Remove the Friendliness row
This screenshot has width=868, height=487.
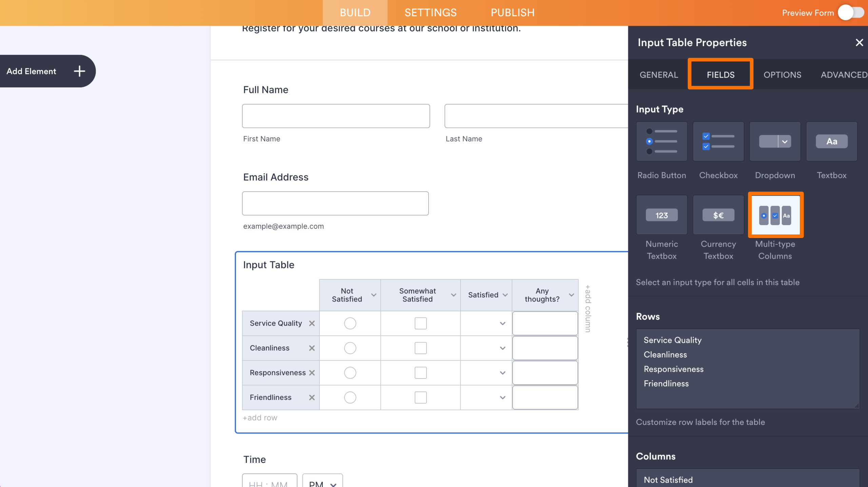(x=312, y=397)
